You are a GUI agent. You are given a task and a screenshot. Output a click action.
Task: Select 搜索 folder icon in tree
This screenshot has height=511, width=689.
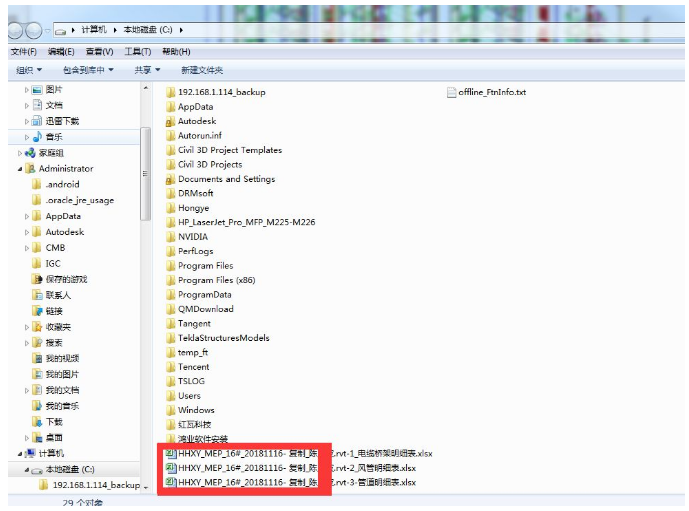(37, 343)
